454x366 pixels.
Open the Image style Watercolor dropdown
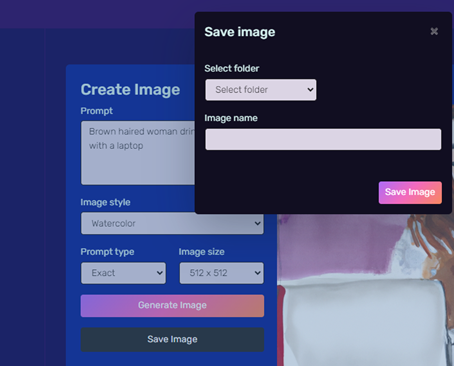(172, 223)
